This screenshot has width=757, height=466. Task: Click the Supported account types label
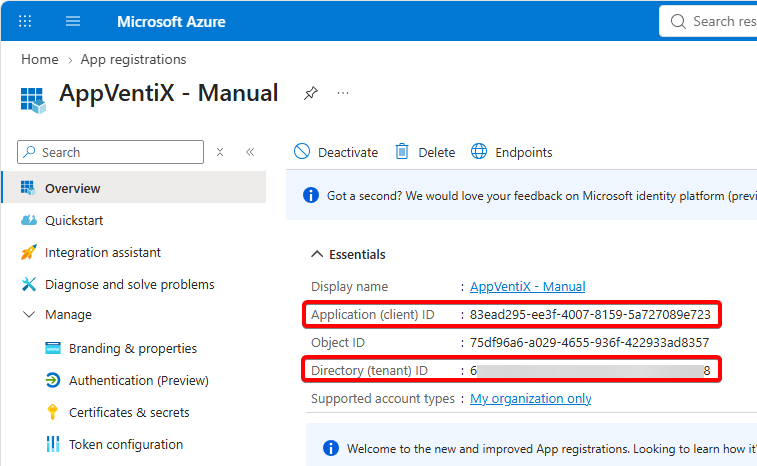point(382,399)
